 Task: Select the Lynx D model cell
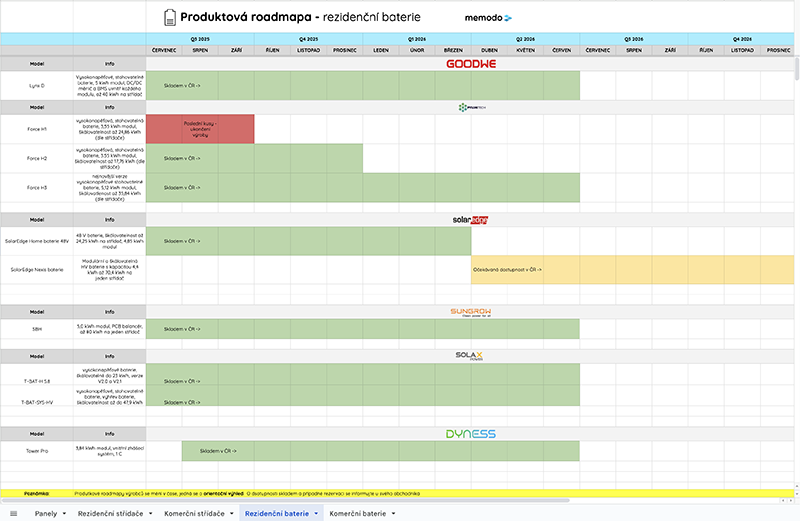point(37,86)
